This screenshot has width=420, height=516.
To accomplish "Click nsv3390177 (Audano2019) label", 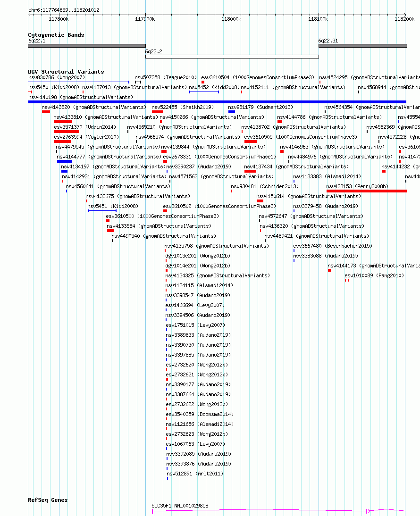I will tap(199, 385).
